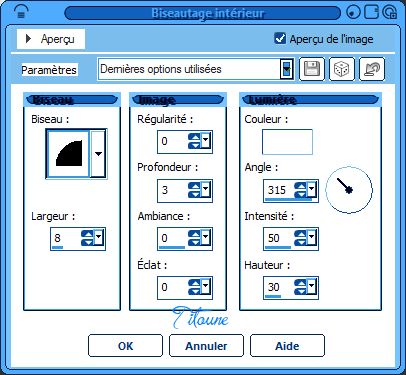Image resolution: width=406 pixels, height=375 pixels.
Task: Click the Hauteur value field
Action: click(279, 287)
